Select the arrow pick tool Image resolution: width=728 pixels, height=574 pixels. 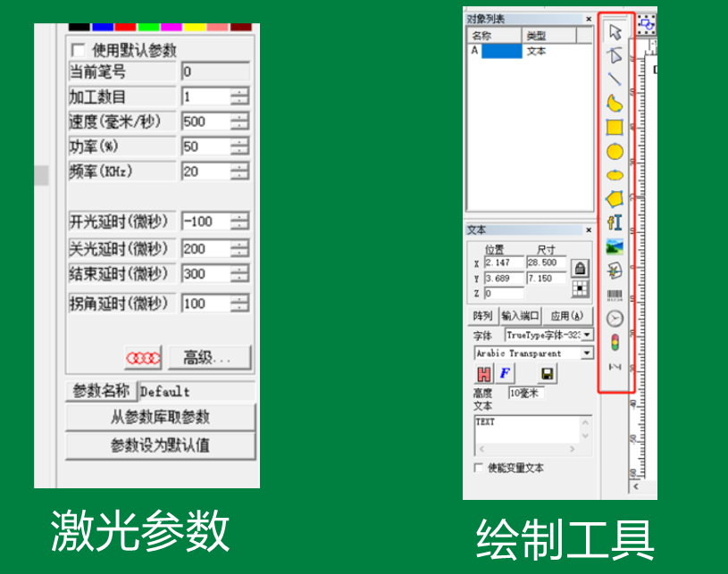pos(615,32)
